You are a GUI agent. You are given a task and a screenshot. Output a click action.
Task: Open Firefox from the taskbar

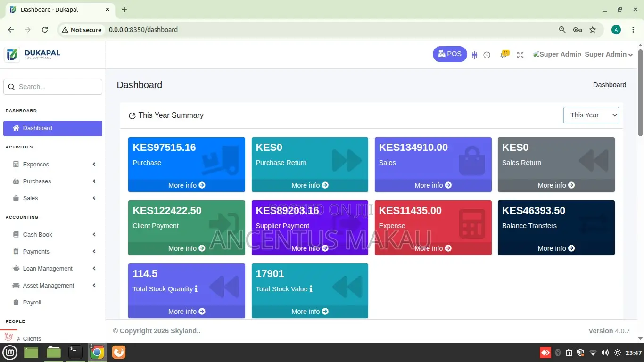(x=119, y=353)
